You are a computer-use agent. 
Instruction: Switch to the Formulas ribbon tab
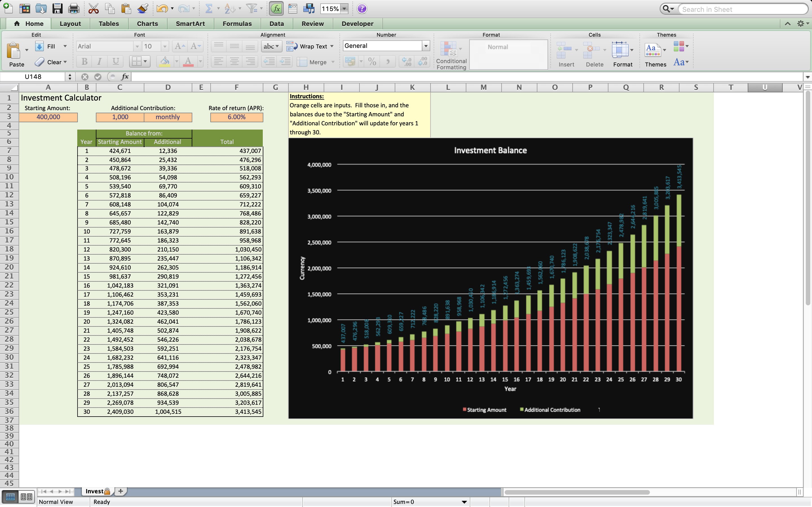tap(237, 23)
